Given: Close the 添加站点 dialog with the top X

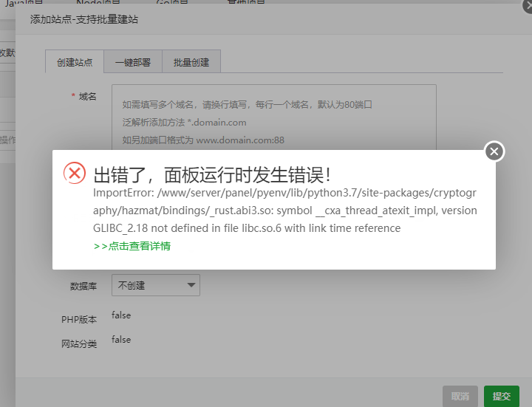Looking at the screenshot, I should click(528, 6).
